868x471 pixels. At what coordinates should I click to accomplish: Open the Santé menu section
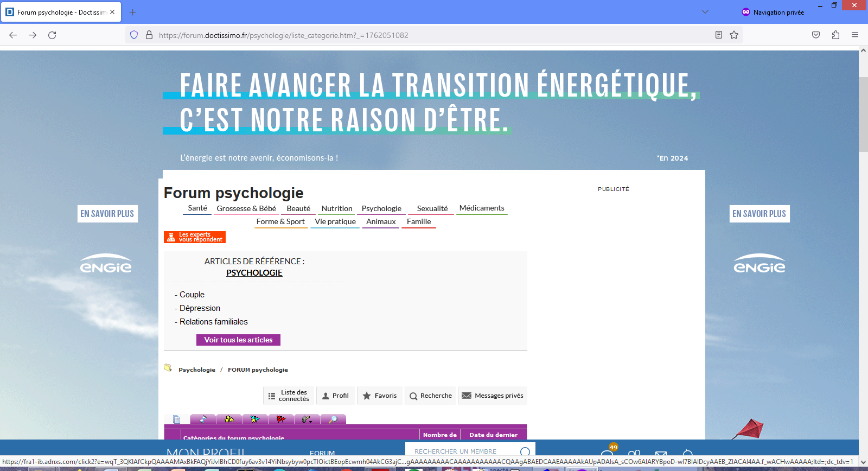(197, 208)
